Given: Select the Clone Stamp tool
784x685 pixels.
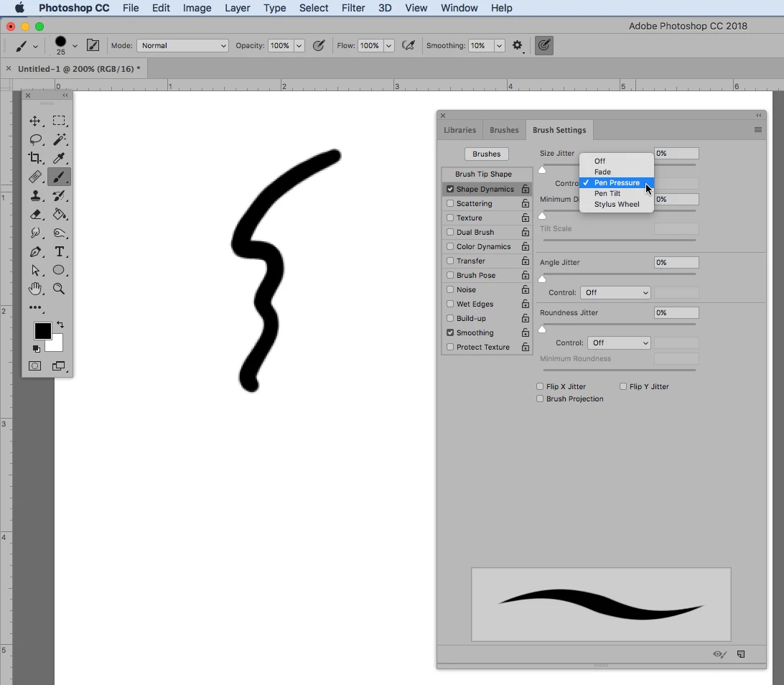Looking at the screenshot, I should (35, 195).
